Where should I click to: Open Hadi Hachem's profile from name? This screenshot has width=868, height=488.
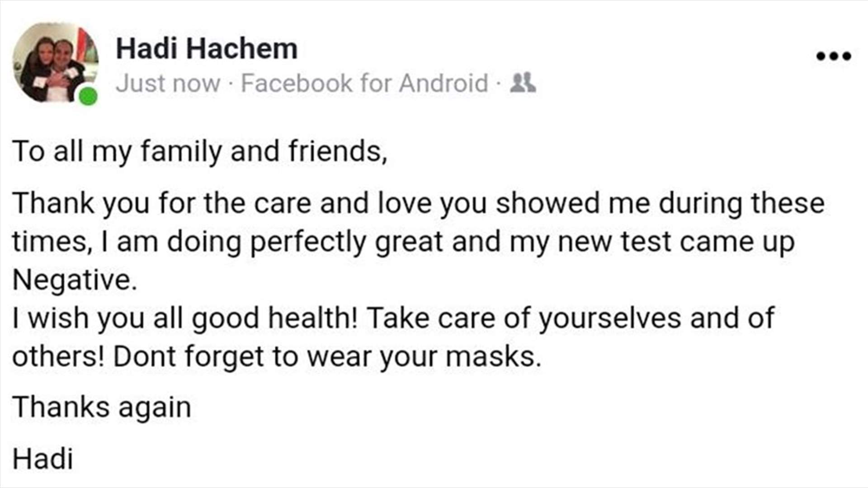pyautogui.click(x=207, y=48)
